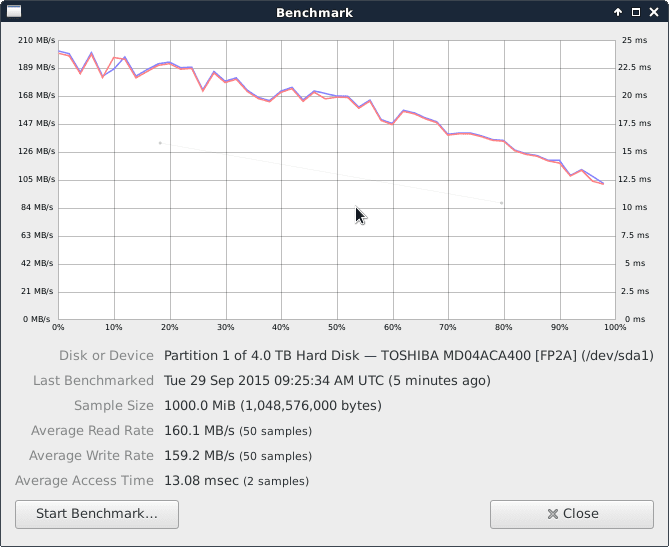
Task: Click the Start Benchmark... button
Action: pos(97,514)
